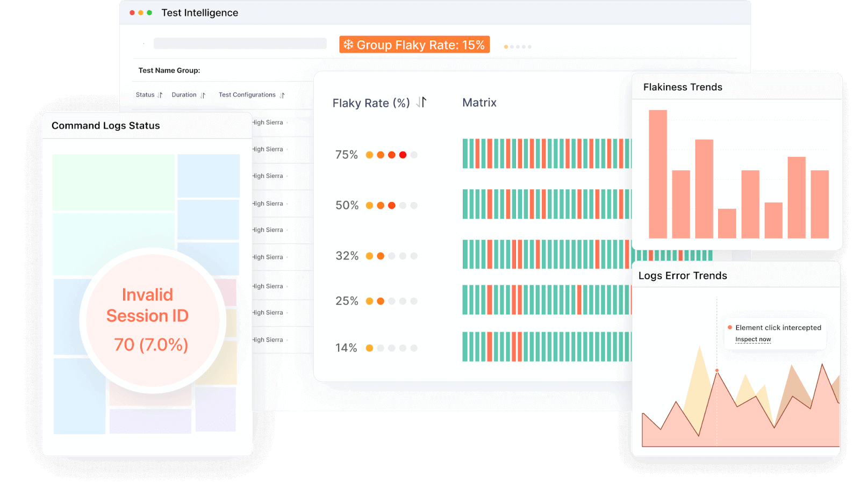Click the Invalid Session ID circle
The height and width of the screenshot is (504, 860).
(153, 321)
